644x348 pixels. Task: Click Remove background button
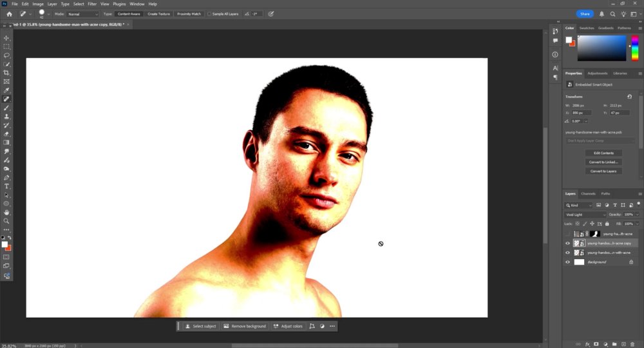[x=245, y=326]
